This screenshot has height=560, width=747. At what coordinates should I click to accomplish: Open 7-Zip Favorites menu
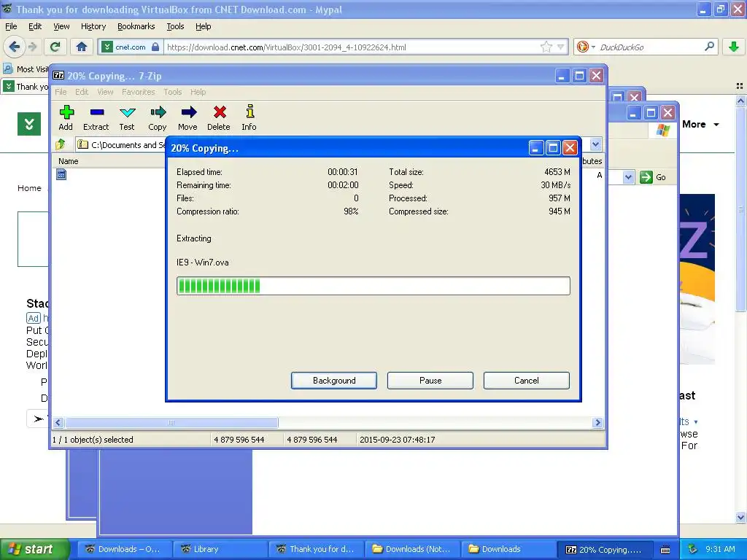click(x=138, y=92)
